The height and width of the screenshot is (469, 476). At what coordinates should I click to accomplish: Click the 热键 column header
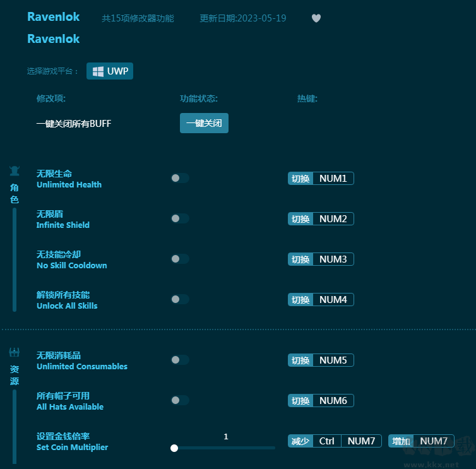(307, 98)
